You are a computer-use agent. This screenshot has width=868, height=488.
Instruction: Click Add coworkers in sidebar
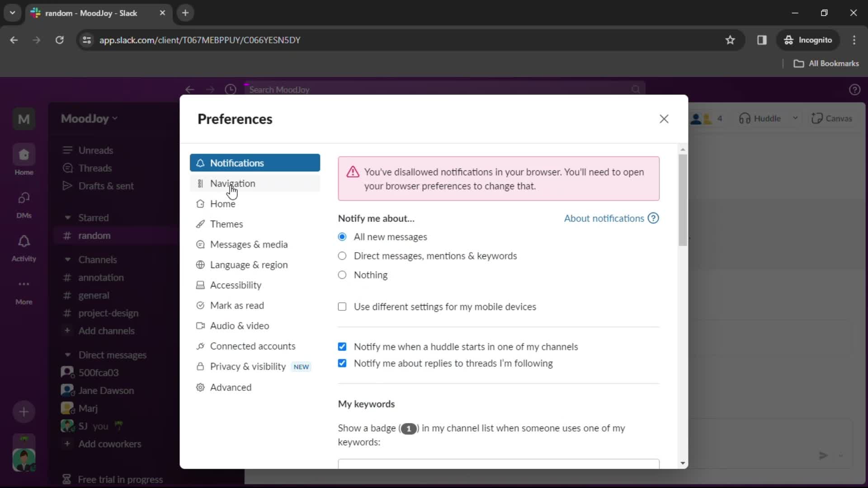[x=110, y=444]
